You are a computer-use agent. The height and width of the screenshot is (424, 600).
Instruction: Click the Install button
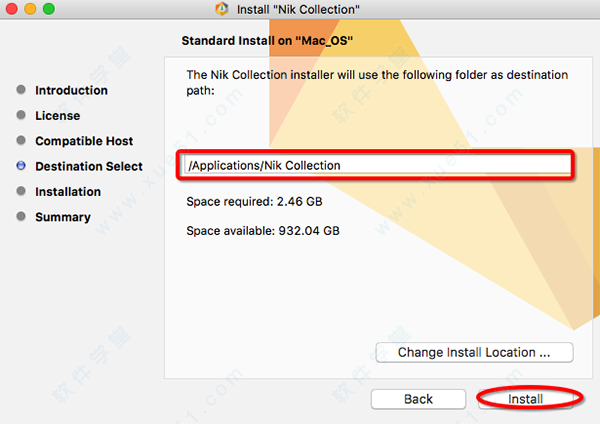pos(526,399)
